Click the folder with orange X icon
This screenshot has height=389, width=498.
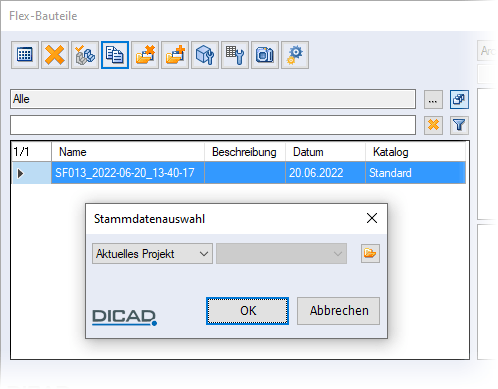(145, 55)
